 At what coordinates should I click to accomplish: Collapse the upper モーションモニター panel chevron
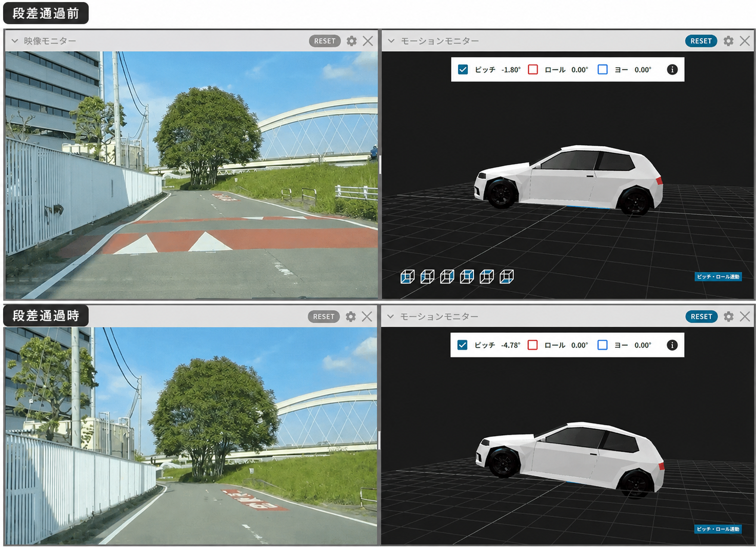[x=391, y=41]
